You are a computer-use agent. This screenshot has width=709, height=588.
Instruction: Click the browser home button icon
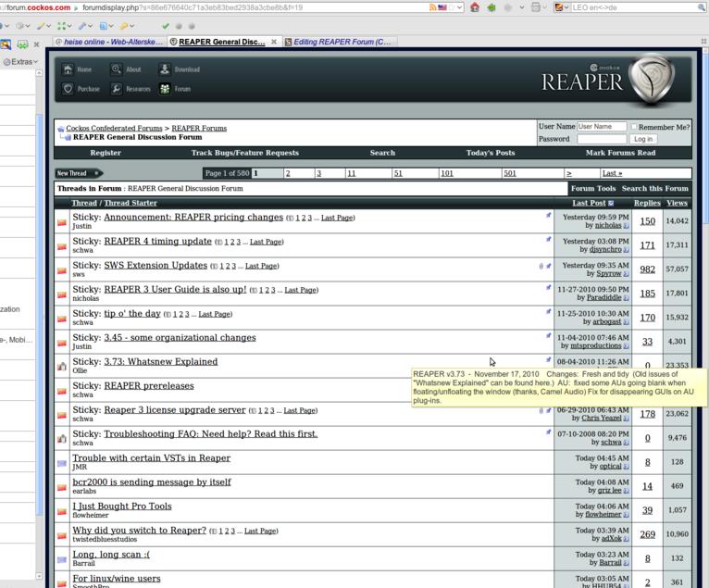[474, 7]
